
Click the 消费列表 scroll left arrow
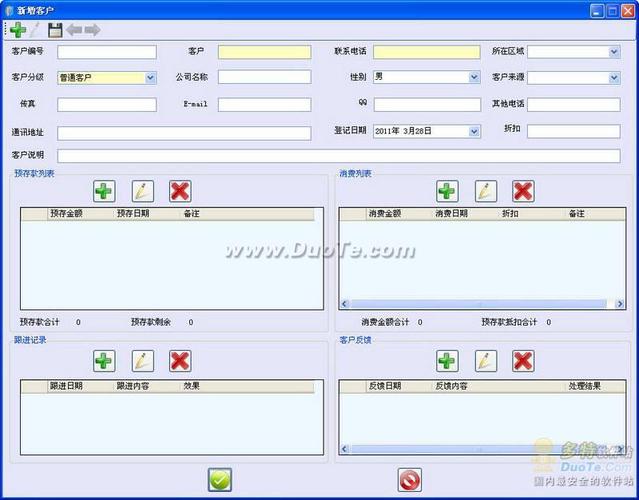click(345, 304)
